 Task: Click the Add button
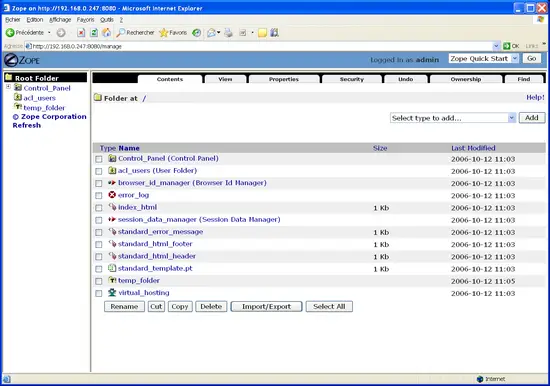point(532,118)
